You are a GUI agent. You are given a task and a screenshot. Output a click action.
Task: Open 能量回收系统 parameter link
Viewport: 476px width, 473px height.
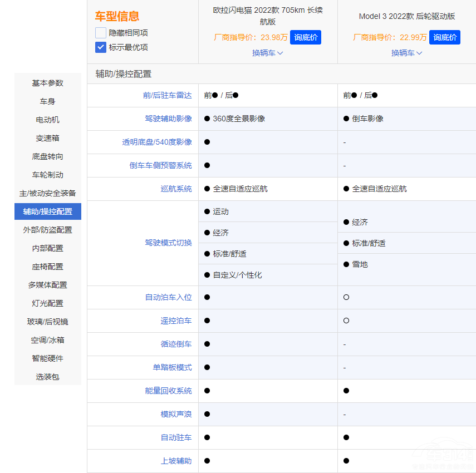click(168, 391)
